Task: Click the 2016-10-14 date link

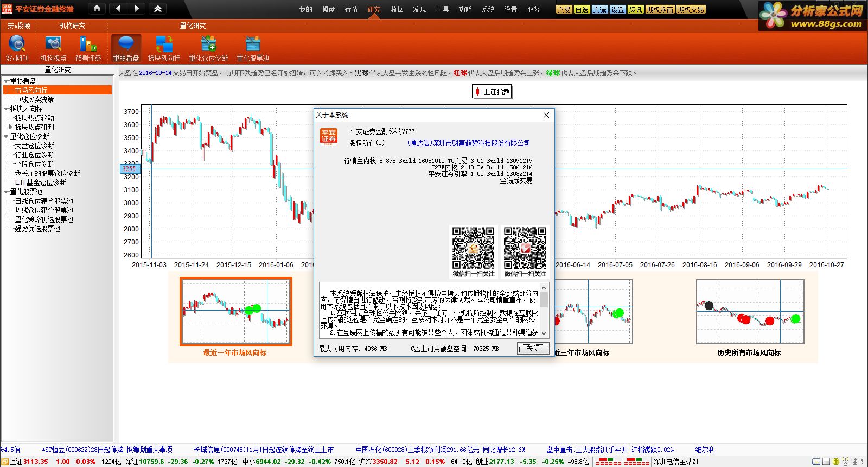Action: pos(155,73)
